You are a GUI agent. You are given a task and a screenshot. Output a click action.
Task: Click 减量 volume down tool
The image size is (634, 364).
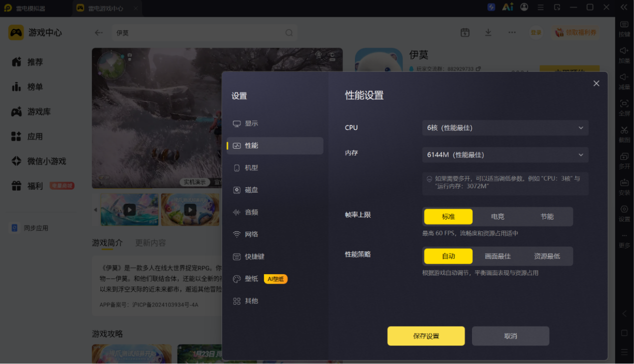click(x=624, y=81)
